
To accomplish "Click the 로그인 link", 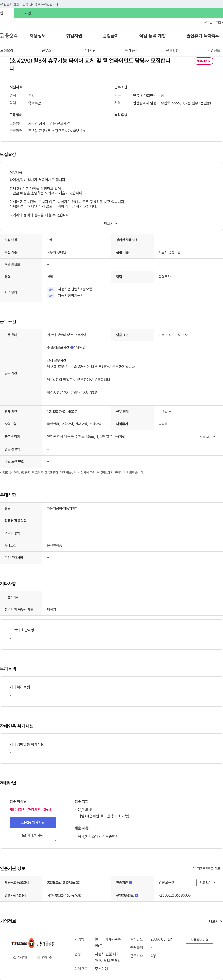I will coord(208,22).
